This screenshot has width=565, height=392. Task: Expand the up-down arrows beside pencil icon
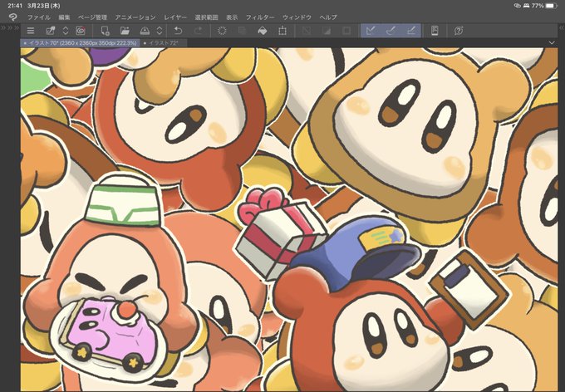(65, 31)
